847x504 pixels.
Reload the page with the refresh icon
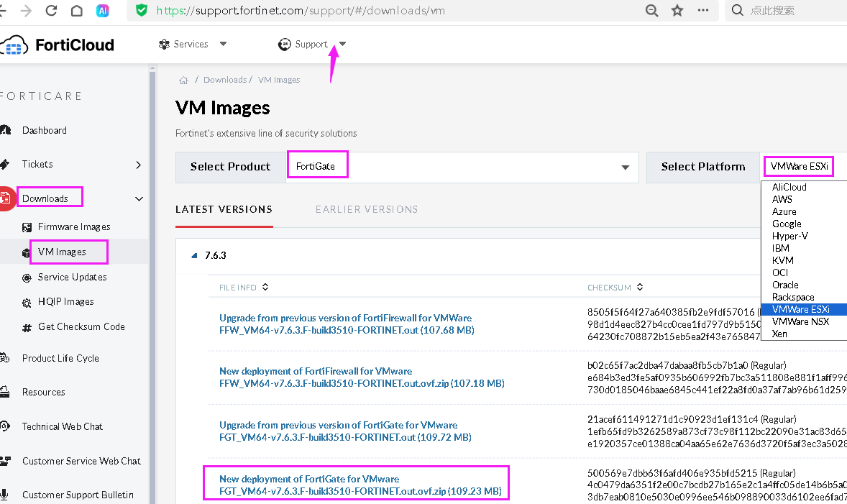pos(51,10)
